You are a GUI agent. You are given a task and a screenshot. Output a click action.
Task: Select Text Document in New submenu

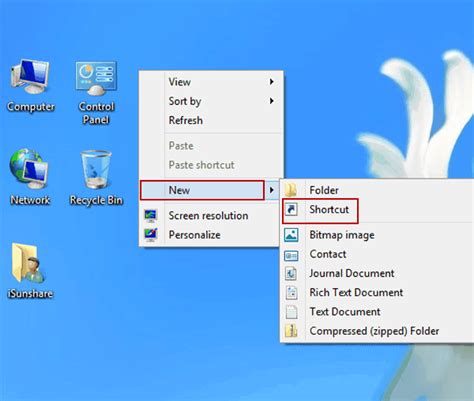tap(377, 312)
